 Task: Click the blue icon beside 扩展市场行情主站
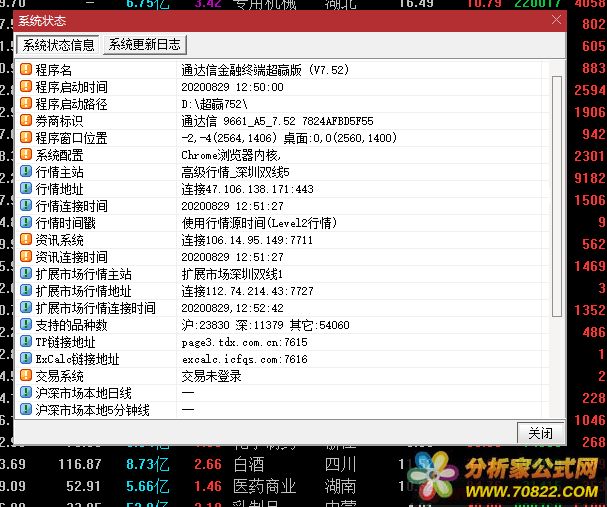26,273
